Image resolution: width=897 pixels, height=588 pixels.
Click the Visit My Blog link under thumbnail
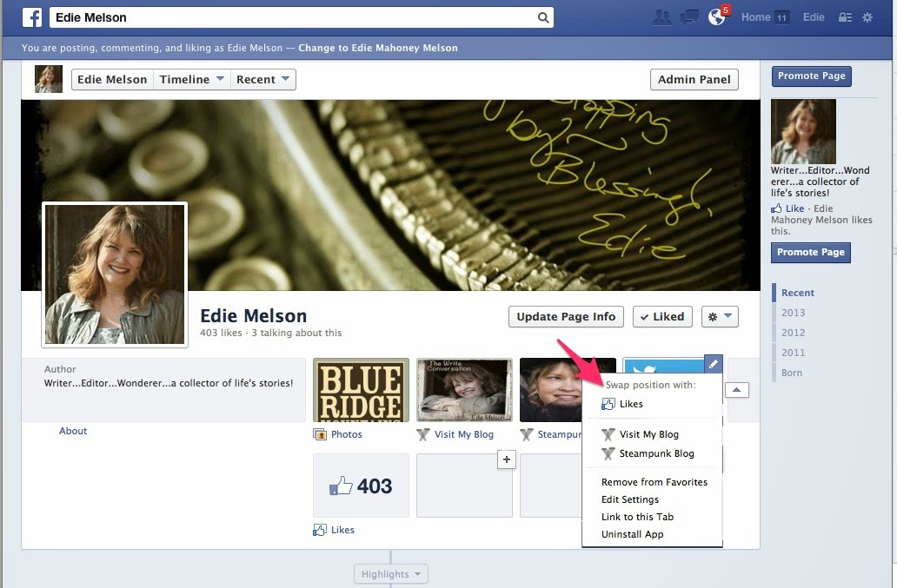coord(464,434)
